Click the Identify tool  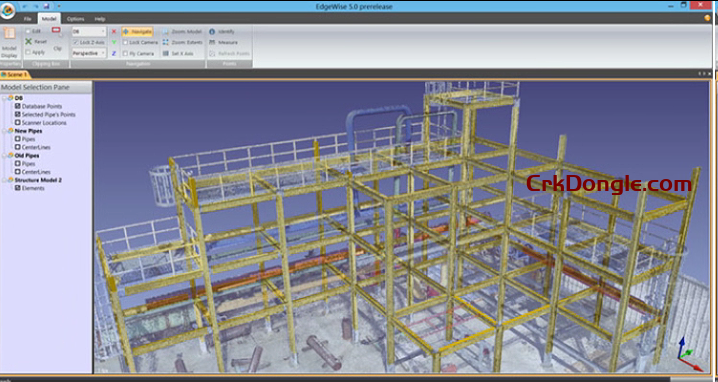[x=222, y=32]
